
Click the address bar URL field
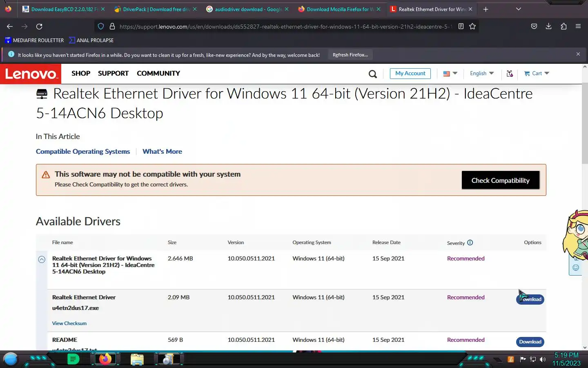click(x=286, y=27)
